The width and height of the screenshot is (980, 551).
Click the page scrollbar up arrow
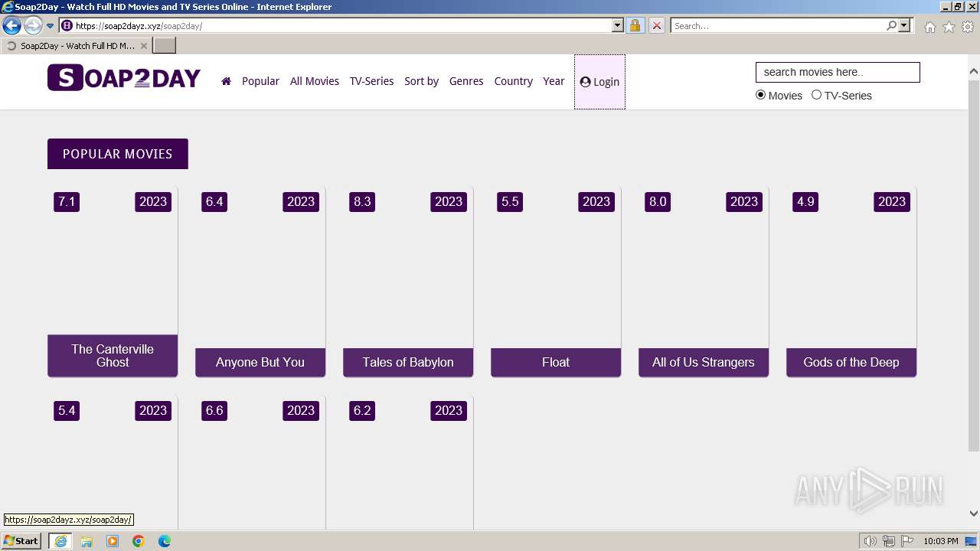pos(974,72)
